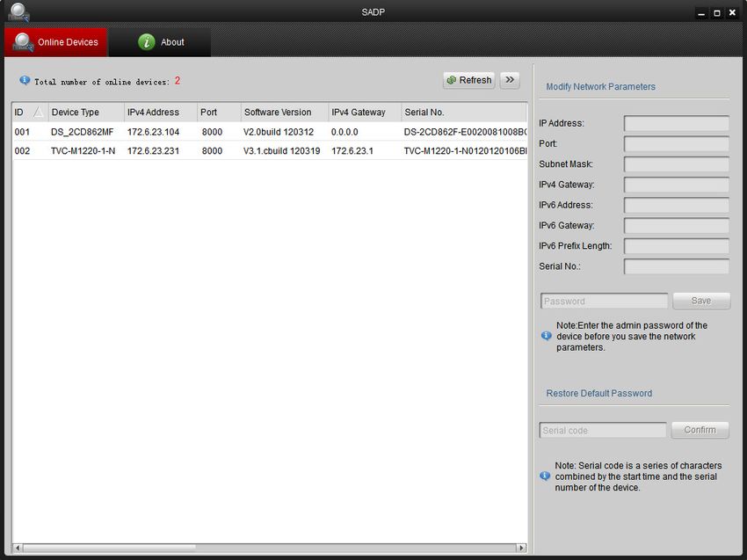The height and width of the screenshot is (560, 747).
Task: Click the Software Version column header
Action: (285, 113)
